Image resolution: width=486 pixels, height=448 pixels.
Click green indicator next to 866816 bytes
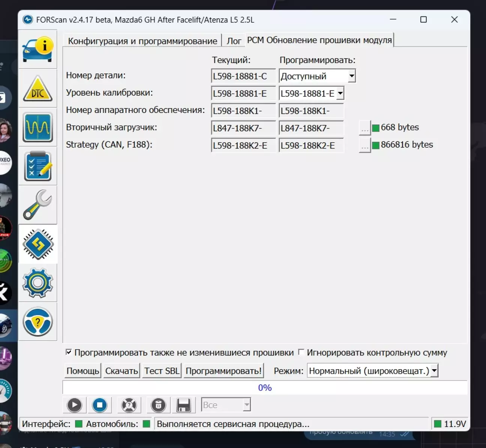[376, 145]
